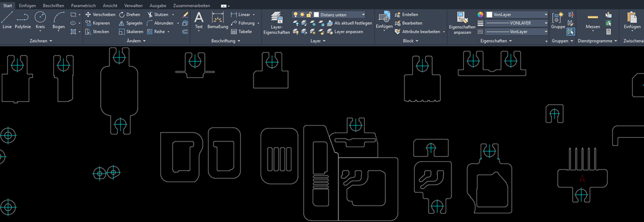
Task: Click the Drehen rotate tool
Action: [x=129, y=15]
